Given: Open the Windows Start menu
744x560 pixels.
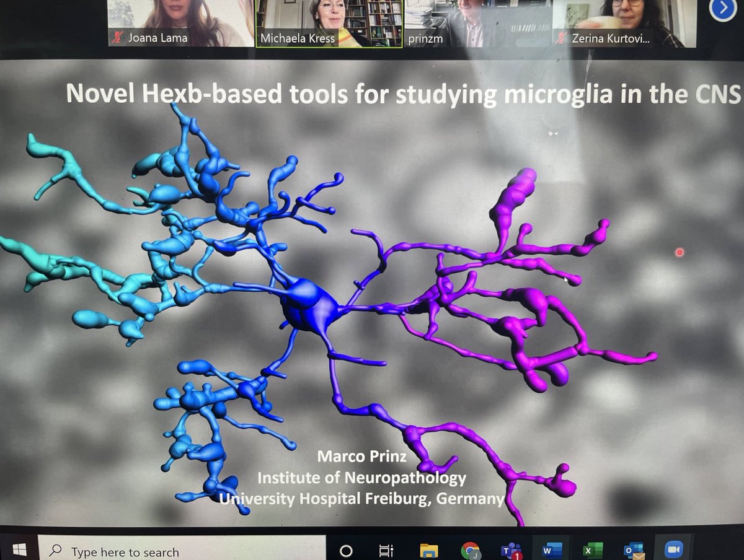Looking at the screenshot, I should [19, 549].
